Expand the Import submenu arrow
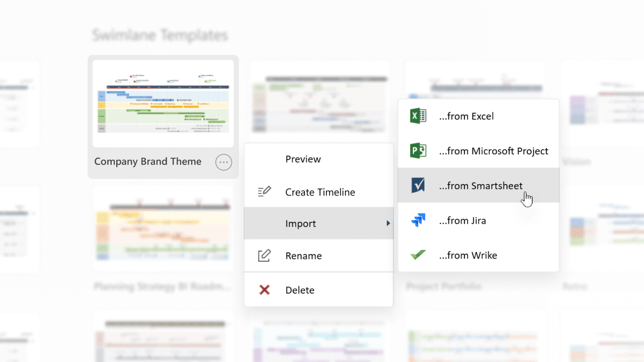The width and height of the screenshot is (644, 362). click(388, 223)
